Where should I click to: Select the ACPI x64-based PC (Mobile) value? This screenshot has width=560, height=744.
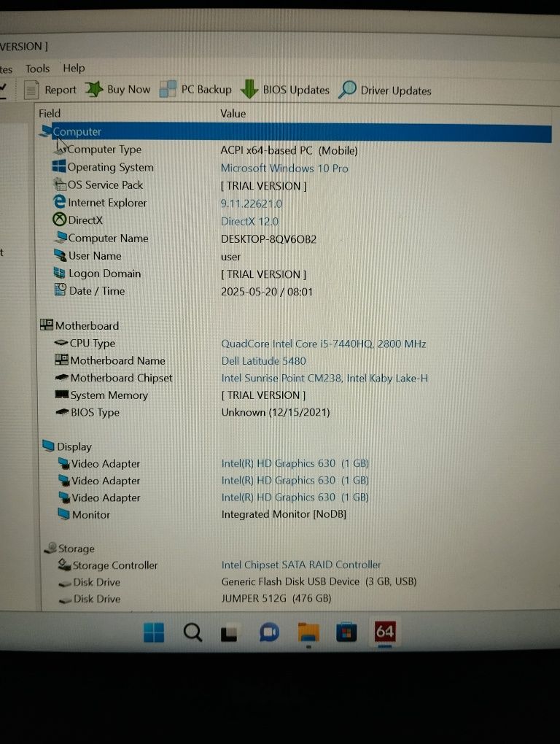pyautogui.click(x=289, y=151)
